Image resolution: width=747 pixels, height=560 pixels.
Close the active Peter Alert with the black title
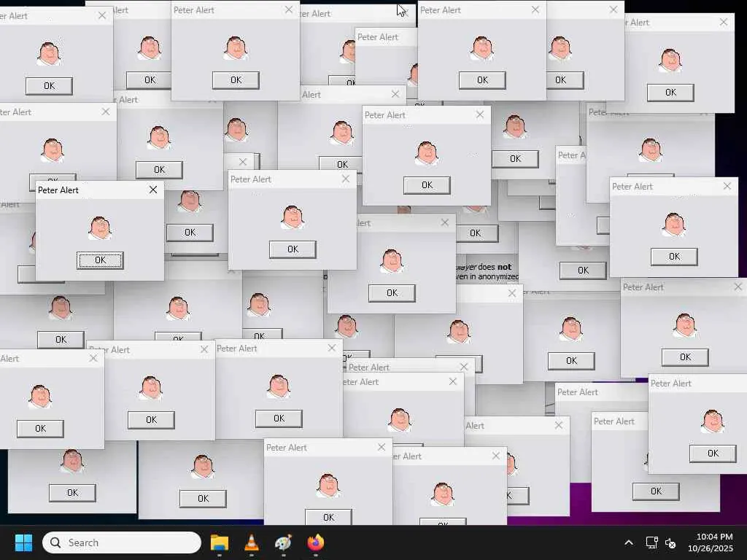153,190
